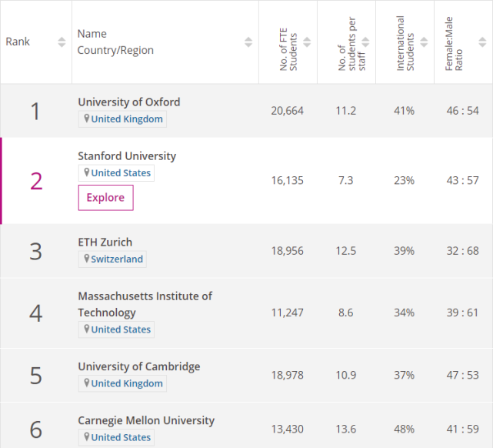Click Switzerland country tag under ETH Zurich

pos(117,259)
